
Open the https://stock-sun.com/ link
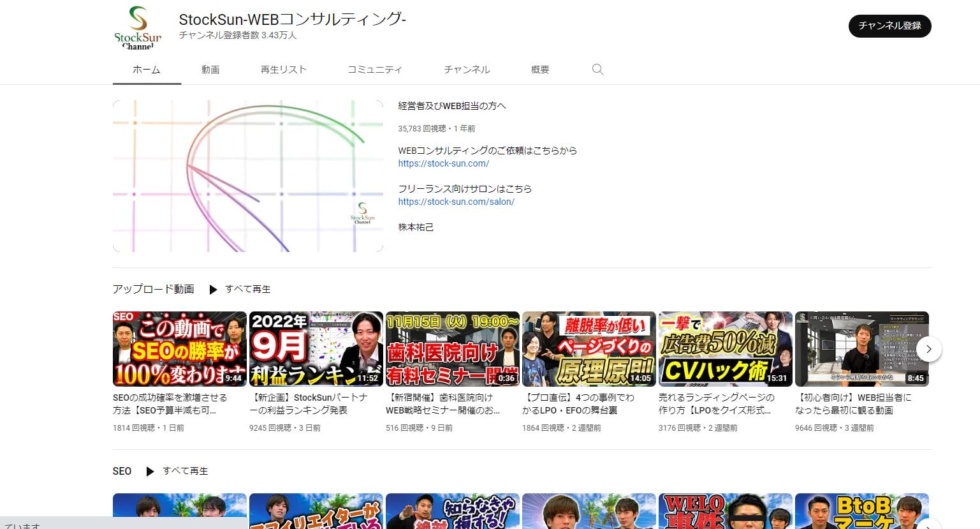pos(443,163)
